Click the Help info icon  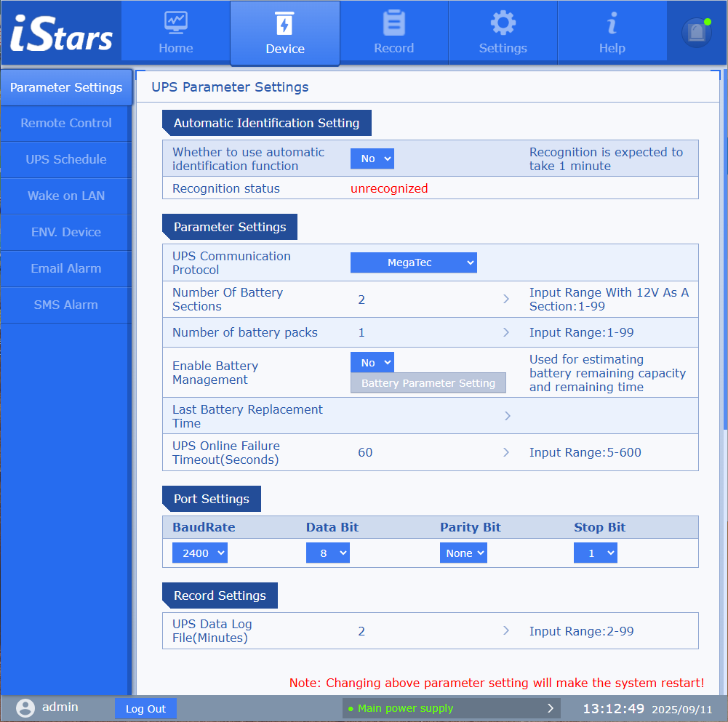tap(612, 23)
